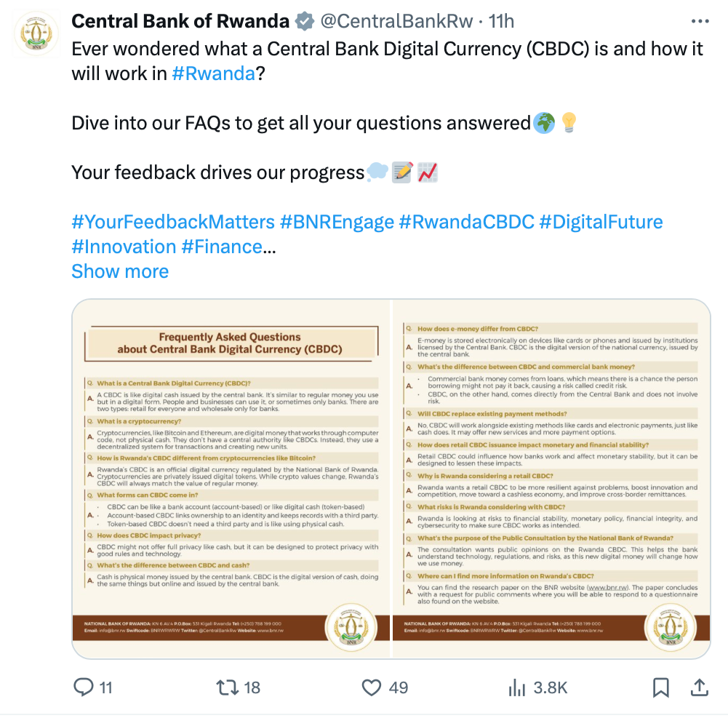
Task: Repost this tweet via retweet icon
Action: 228,687
